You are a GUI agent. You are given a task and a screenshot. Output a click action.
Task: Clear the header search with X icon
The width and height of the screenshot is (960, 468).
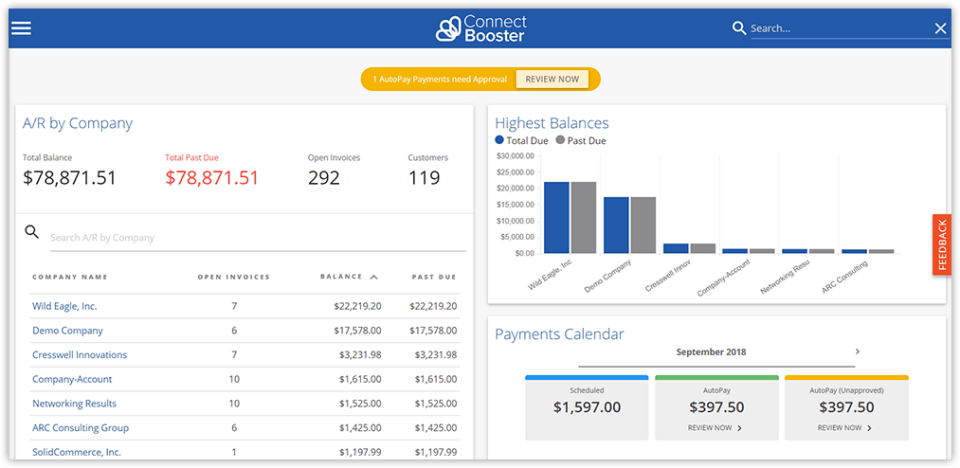click(940, 28)
